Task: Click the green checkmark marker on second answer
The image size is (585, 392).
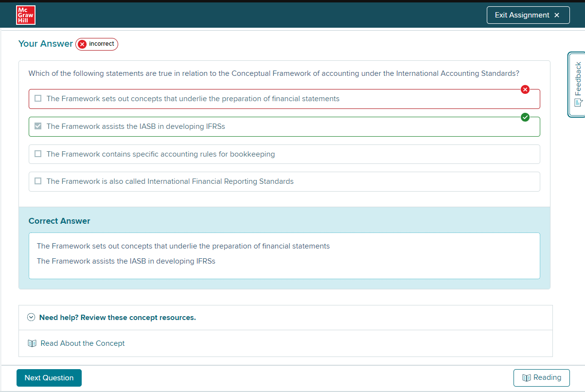Action: [x=525, y=117]
